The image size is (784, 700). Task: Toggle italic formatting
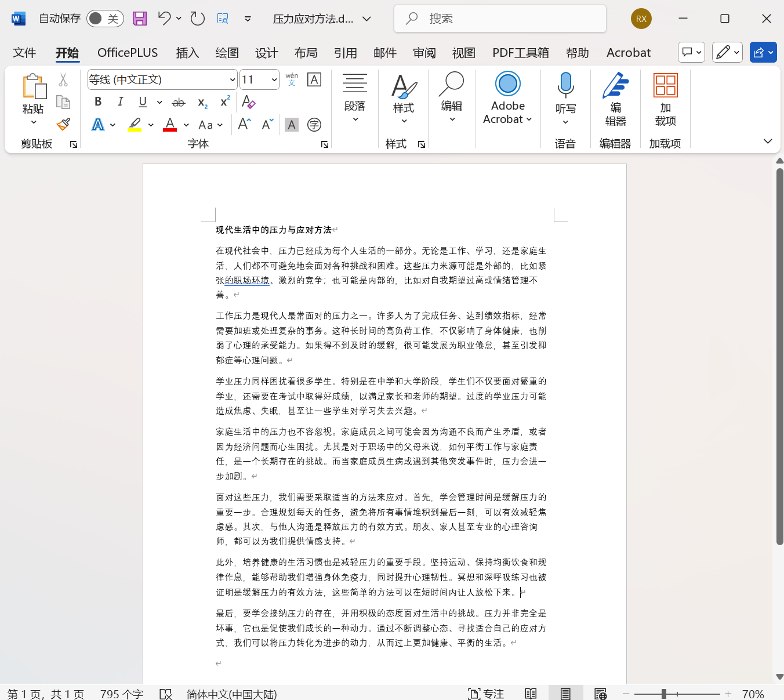pos(120,101)
